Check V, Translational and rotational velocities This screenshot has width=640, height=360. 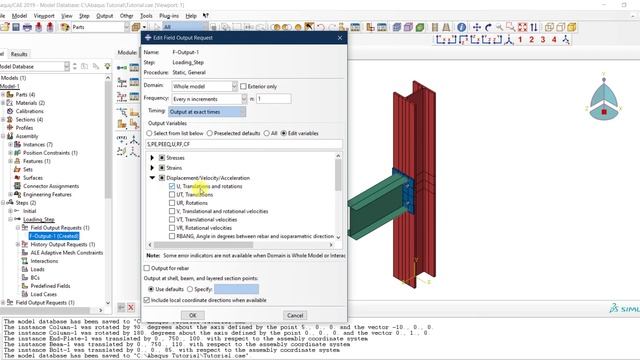(x=172, y=211)
